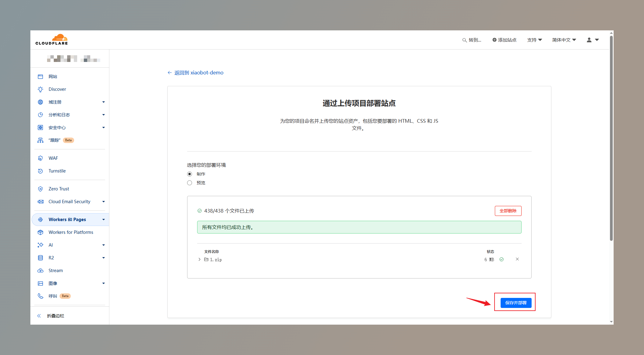The height and width of the screenshot is (355, 644).
Task: Expand the R2 sidebar section
Action: point(104,258)
